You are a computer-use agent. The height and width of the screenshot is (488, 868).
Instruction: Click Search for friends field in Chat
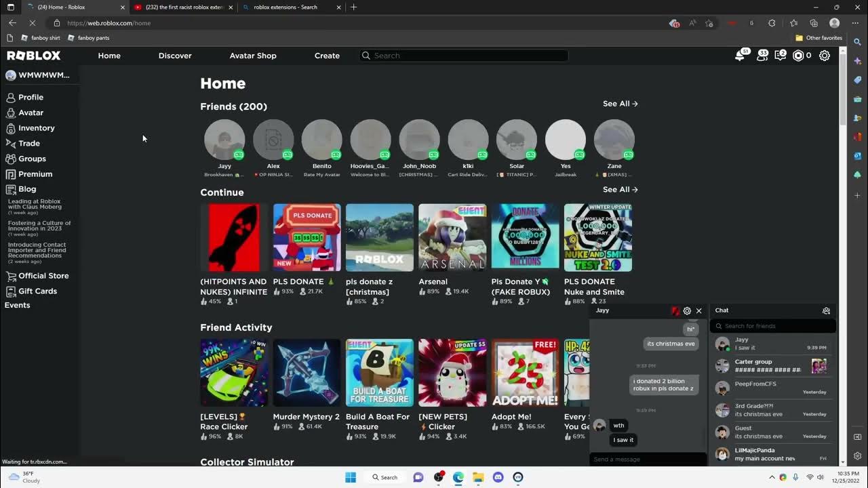tap(773, 326)
